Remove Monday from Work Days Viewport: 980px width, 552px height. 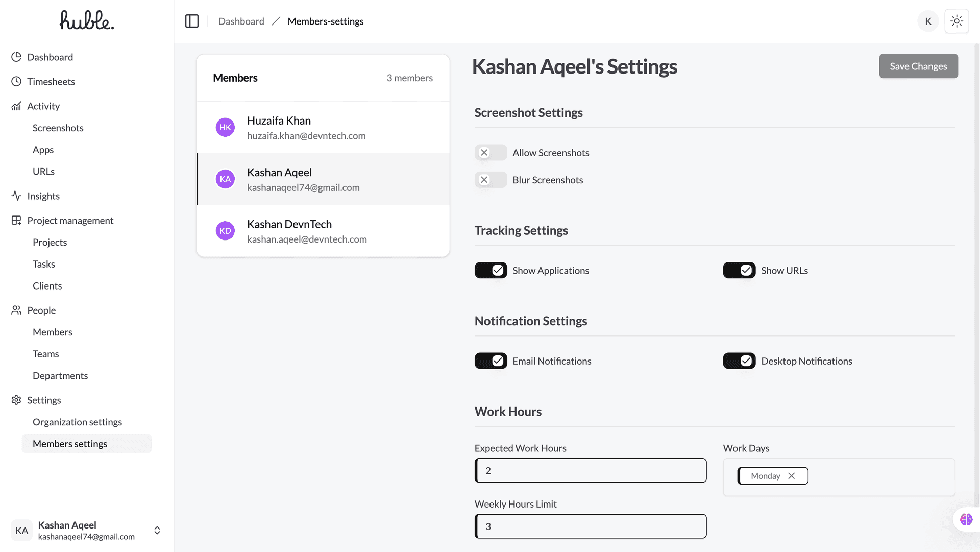[792, 476]
